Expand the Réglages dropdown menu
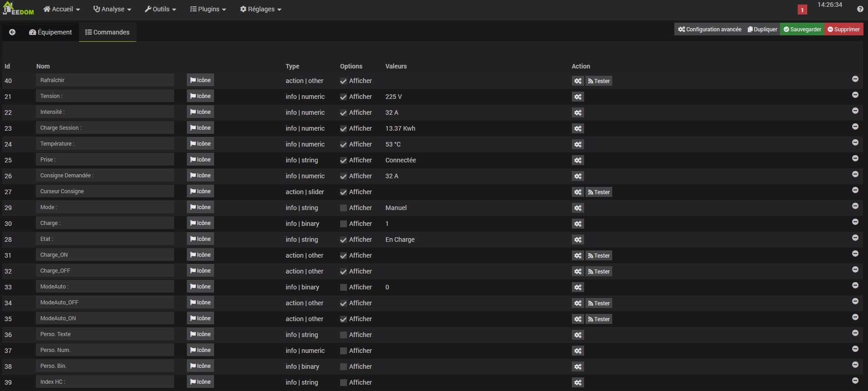The image size is (868, 391). point(260,9)
